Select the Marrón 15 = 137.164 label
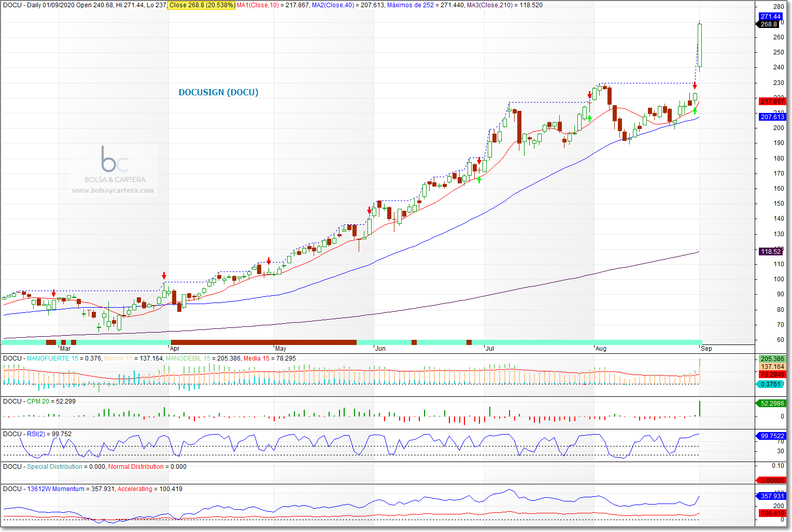The width and height of the screenshot is (792, 532). click(x=134, y=358)
